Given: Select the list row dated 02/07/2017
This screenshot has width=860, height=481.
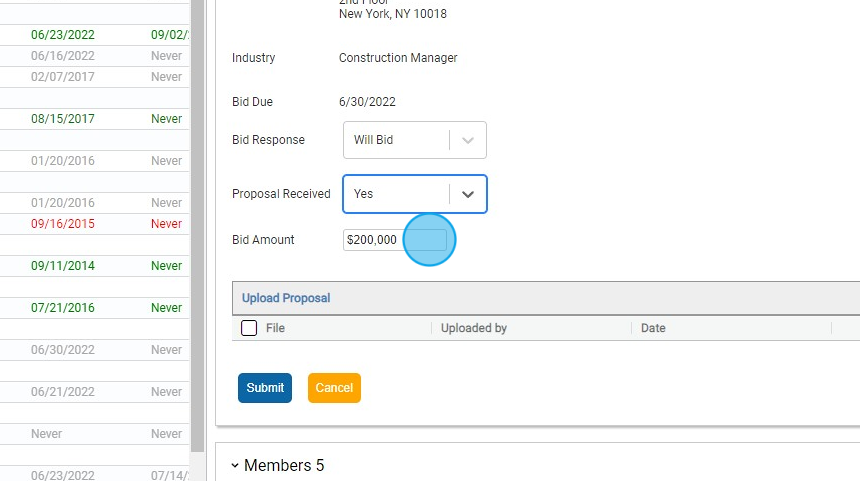Looking at the screenshot, I should click(x=63, y=77).
